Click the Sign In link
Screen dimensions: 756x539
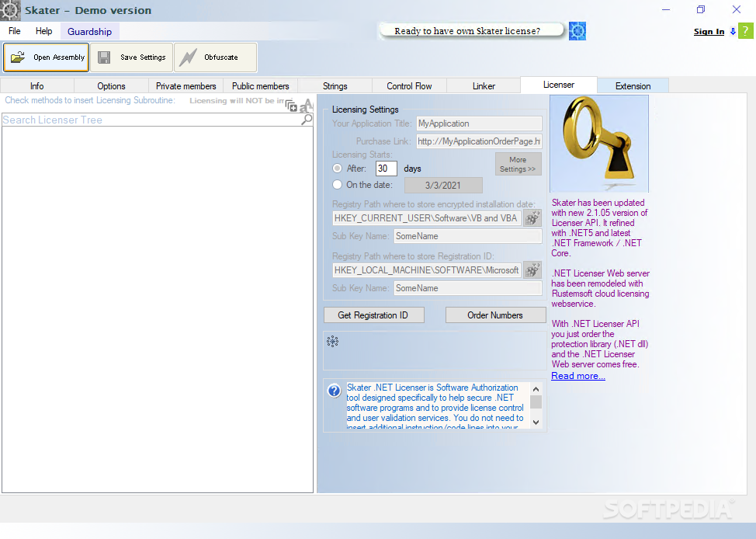point(709,31)
